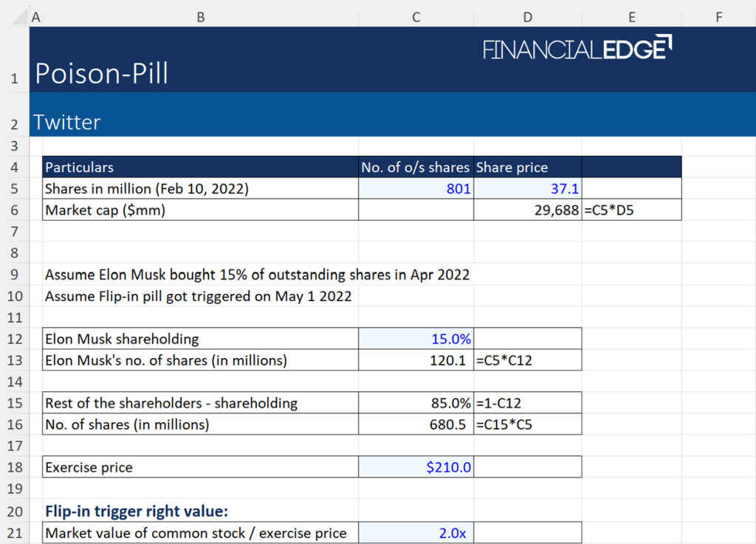Select column C header
This screenshot has height=544, width=756.
click(x=416, y=16)
